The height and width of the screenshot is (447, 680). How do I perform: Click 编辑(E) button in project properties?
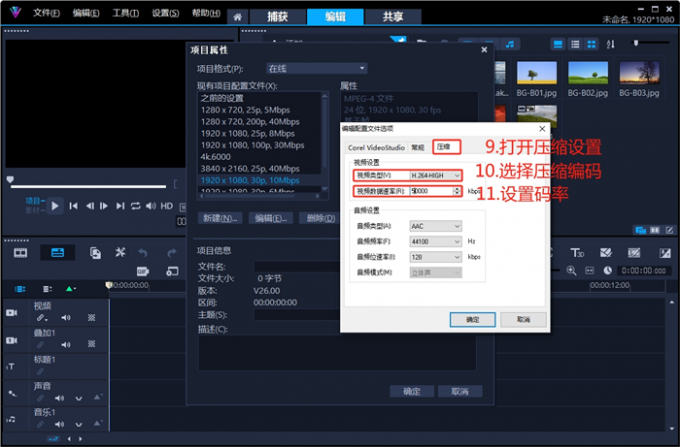(271, 218)
